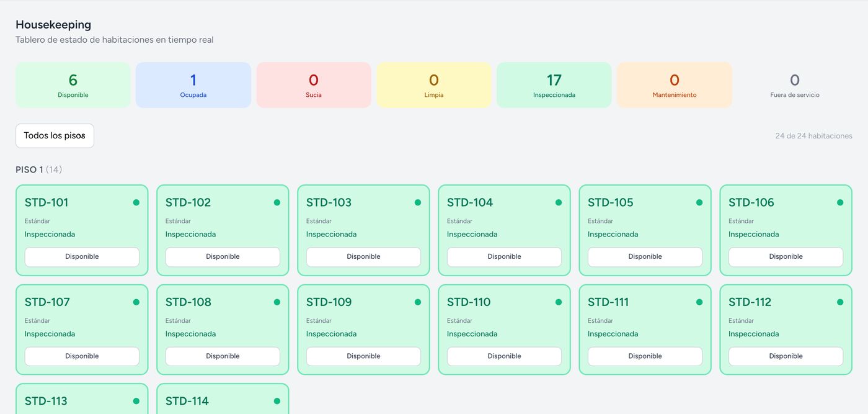Choose the Mantenimiento status card
Viewport: 868px width, 414px height.
(x=675, y=85)
